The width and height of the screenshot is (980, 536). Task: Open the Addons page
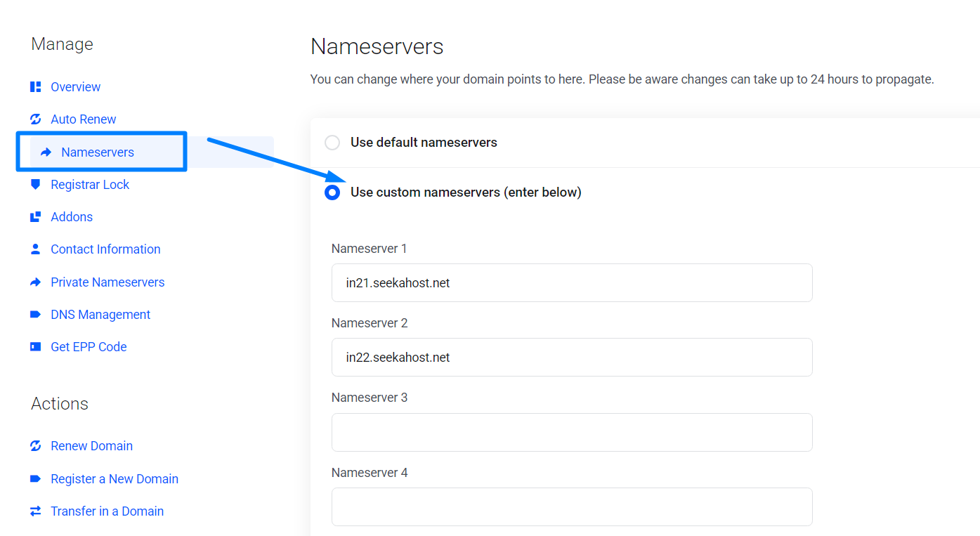click(72, 217)
